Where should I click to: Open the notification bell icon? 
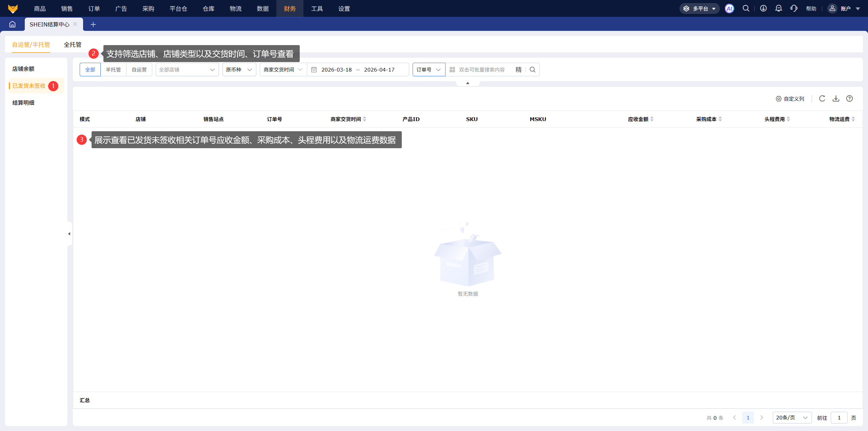(x=778, y=8)
